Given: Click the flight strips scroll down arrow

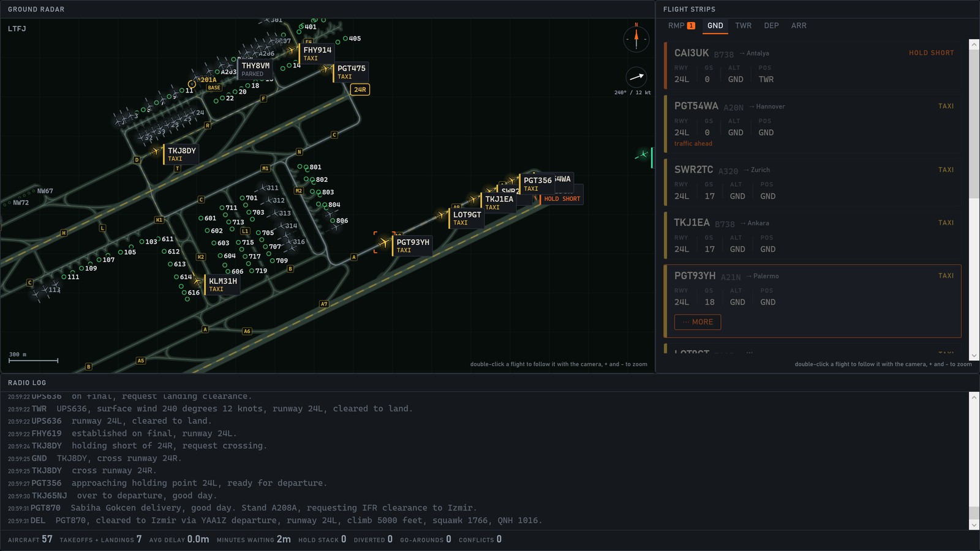Looking at the screenshot, I should tap(974, 356).
